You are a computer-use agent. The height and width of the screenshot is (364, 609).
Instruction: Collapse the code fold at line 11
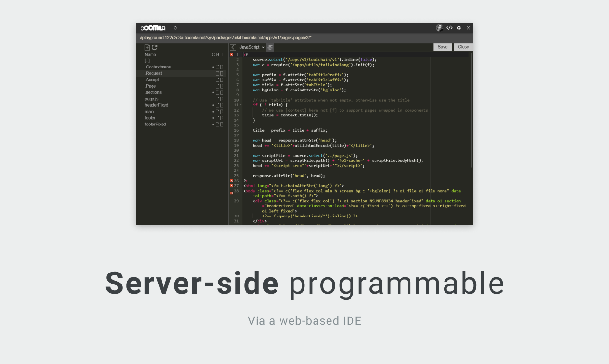[241, 105]
